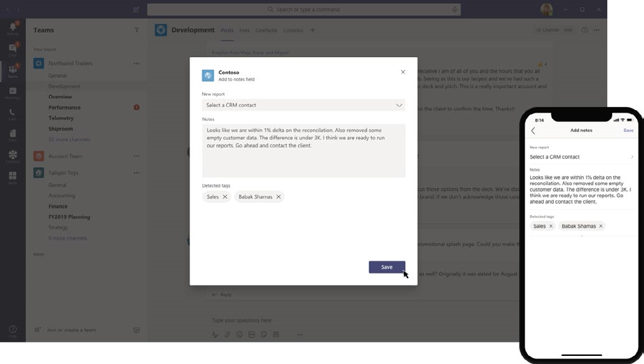Remove Babak Shamas tag in dialog
Viewport: 644px width, 364px height.
click(x=279, y=197)
